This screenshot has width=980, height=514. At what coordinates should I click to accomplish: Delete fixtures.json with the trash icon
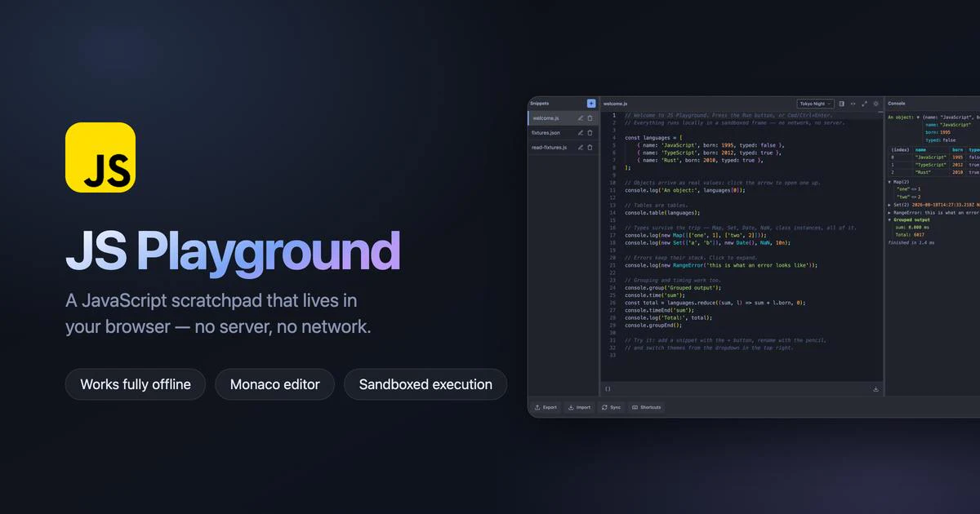590,132
